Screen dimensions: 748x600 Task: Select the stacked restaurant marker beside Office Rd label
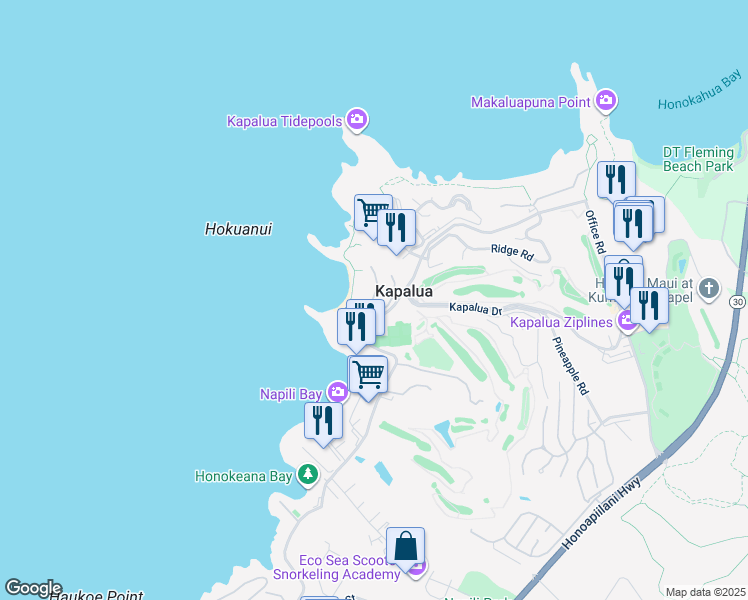coord(633,227)
